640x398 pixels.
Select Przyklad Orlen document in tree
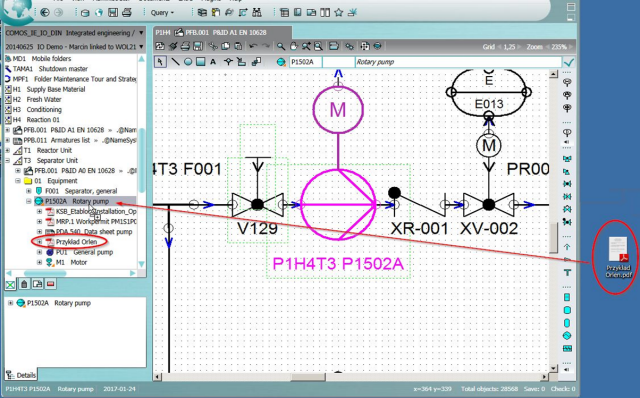(x=76, y=242)
